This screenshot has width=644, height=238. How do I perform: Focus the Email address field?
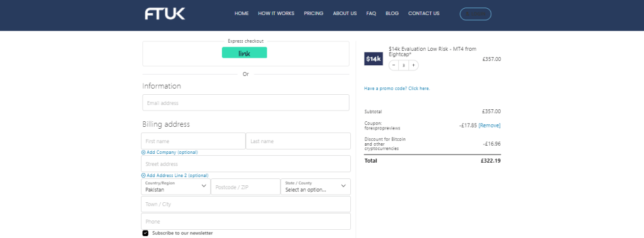(246, 102)
